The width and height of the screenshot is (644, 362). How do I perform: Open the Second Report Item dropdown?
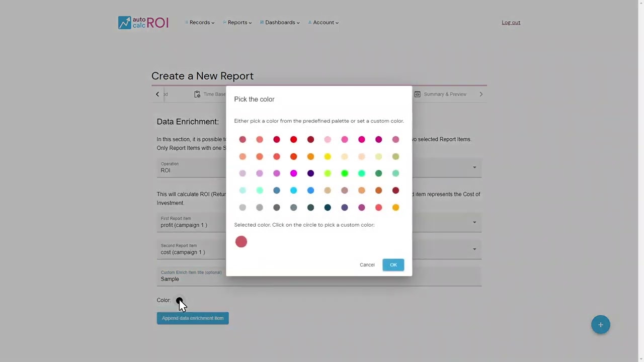click(319, 249)
